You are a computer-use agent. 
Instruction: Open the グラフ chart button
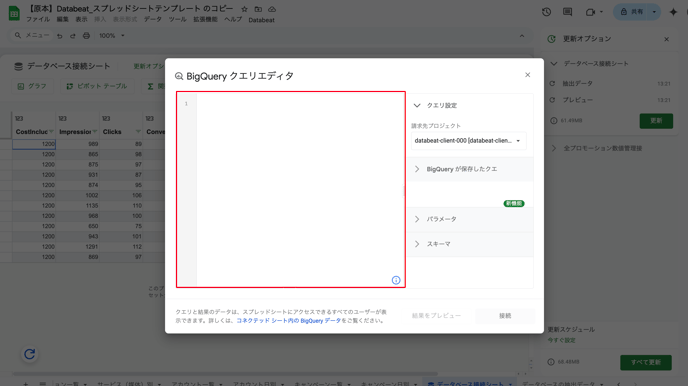point(32,86)
